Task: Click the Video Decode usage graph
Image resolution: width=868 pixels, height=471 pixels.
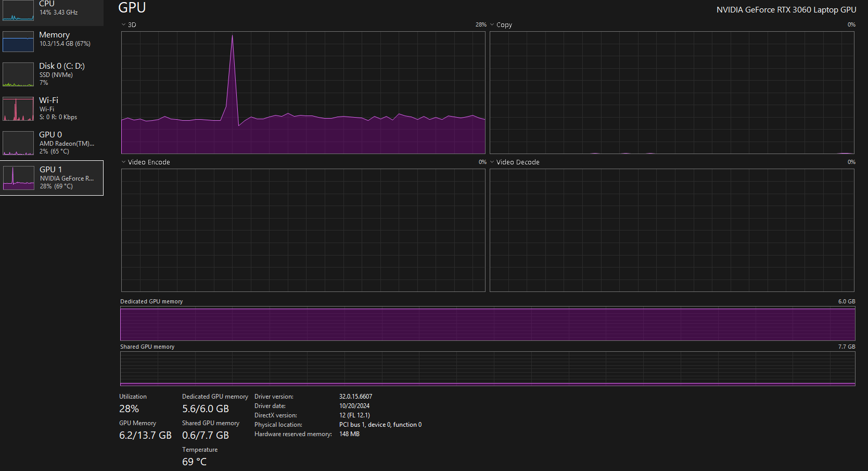Action: click(672, 230)
